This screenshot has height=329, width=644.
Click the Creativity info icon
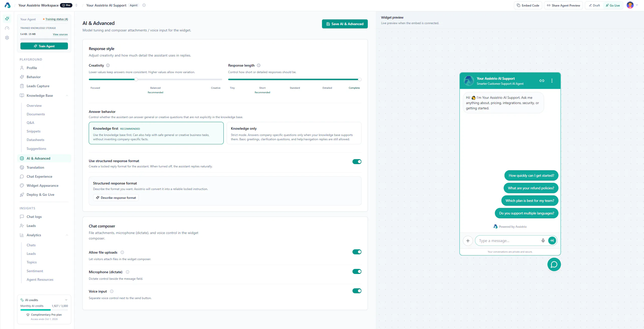pyautogui.click(x=108, y=65)
